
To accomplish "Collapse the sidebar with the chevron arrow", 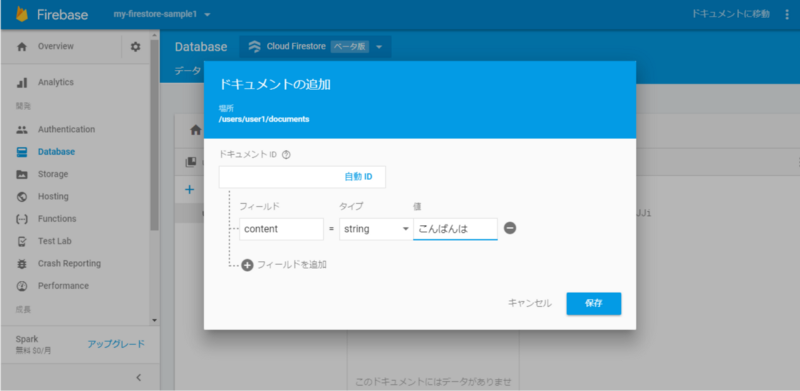I will tap(138, 378).
